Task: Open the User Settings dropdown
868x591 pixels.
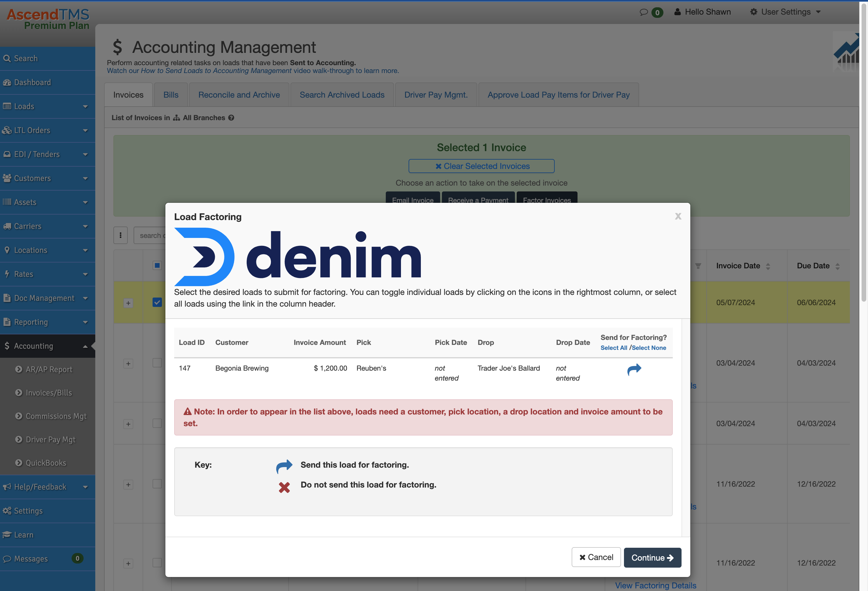Action: point(786,12)
